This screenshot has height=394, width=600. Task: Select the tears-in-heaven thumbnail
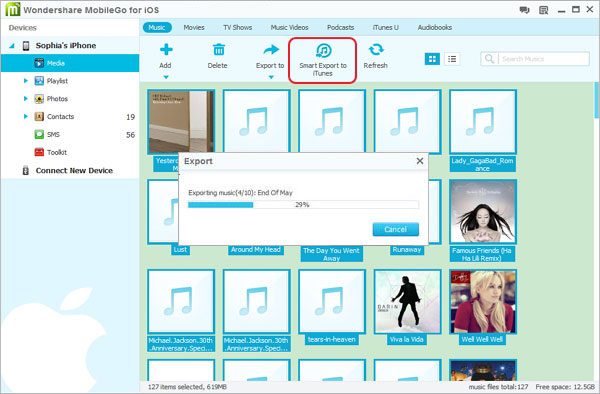[332, 302]
